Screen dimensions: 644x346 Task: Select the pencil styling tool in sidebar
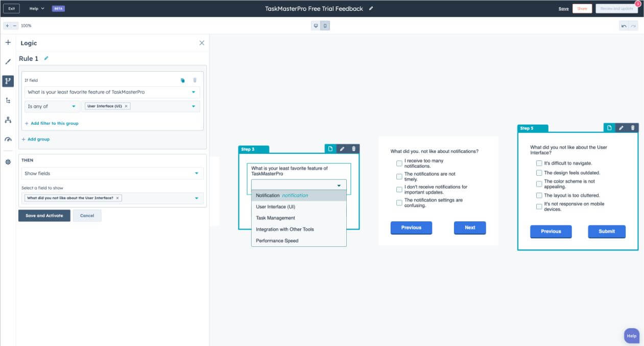coord(8,61)
